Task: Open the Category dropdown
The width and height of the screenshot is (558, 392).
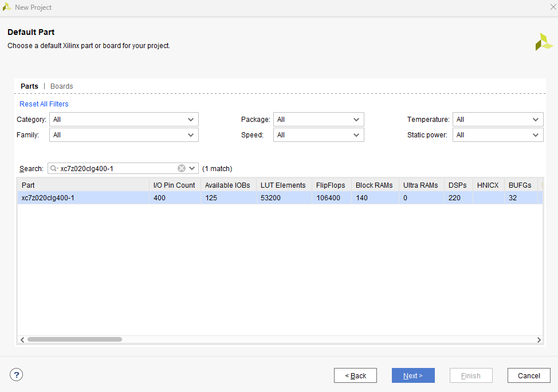Action: (x=124, y=120)
